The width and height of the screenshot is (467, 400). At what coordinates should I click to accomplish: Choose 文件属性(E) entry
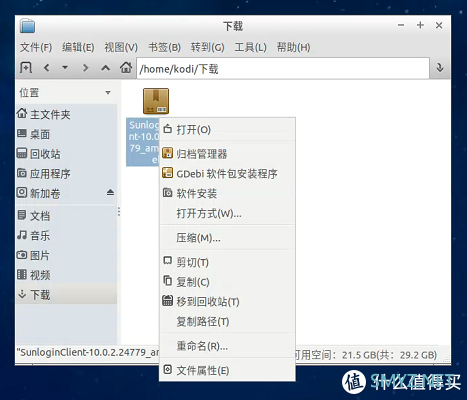(227, 370)
